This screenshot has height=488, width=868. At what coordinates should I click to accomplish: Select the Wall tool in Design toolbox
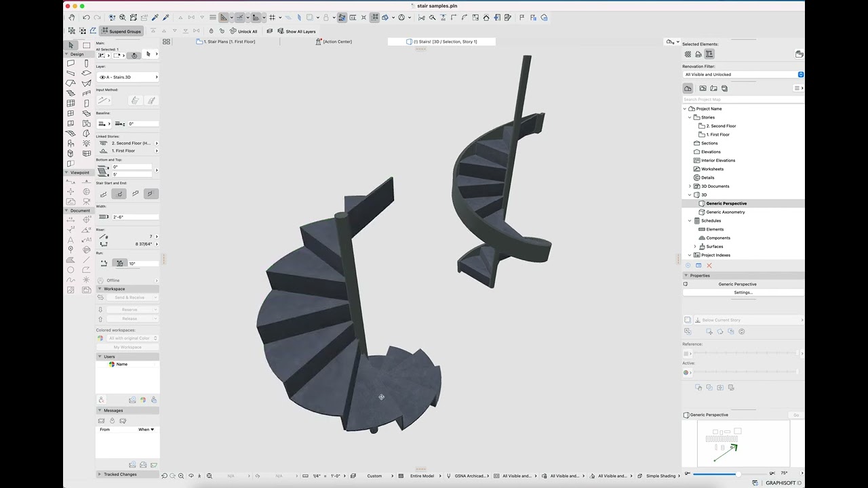[71, 63]
